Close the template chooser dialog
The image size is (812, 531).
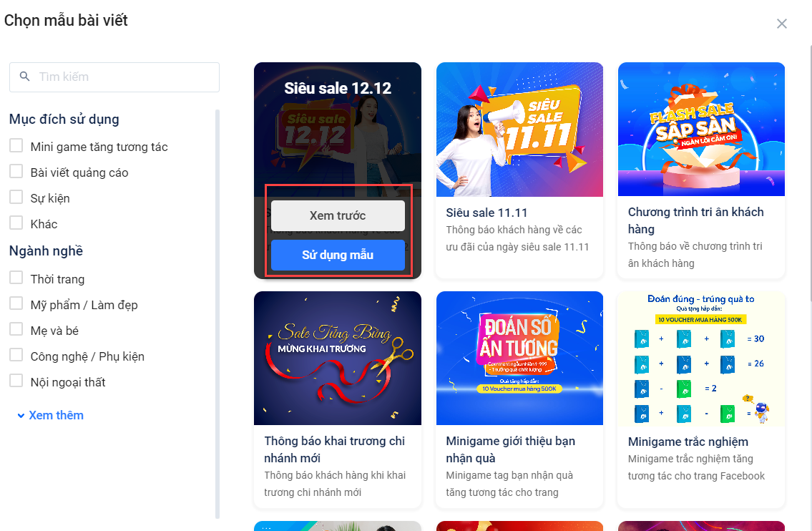pos(781,24)
